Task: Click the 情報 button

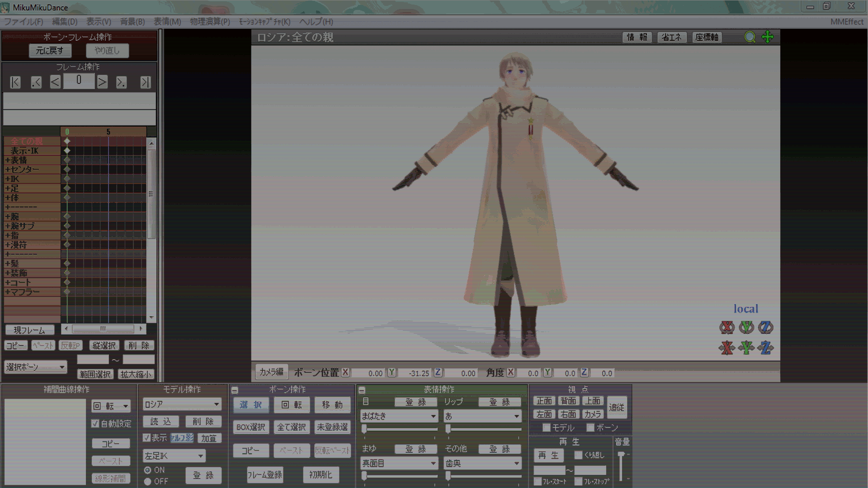Action: click(x=637, y=37)
